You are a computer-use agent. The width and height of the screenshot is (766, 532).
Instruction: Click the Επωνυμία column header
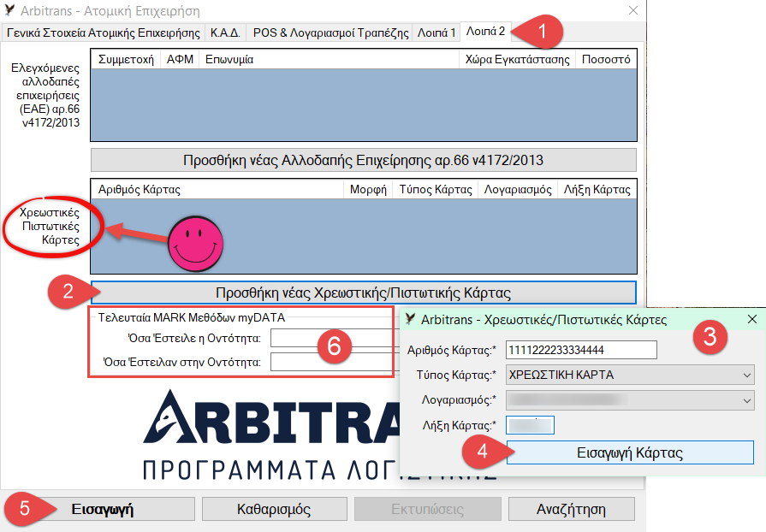click(x=329, y=60)
